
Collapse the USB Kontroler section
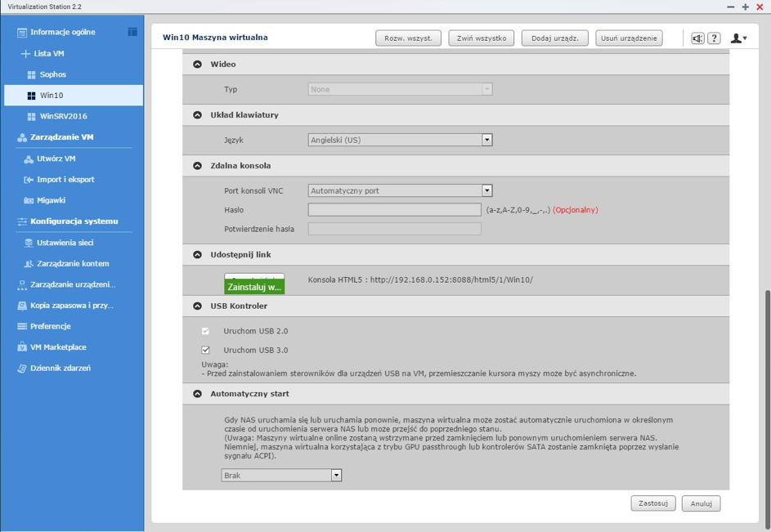click(197, 306)
